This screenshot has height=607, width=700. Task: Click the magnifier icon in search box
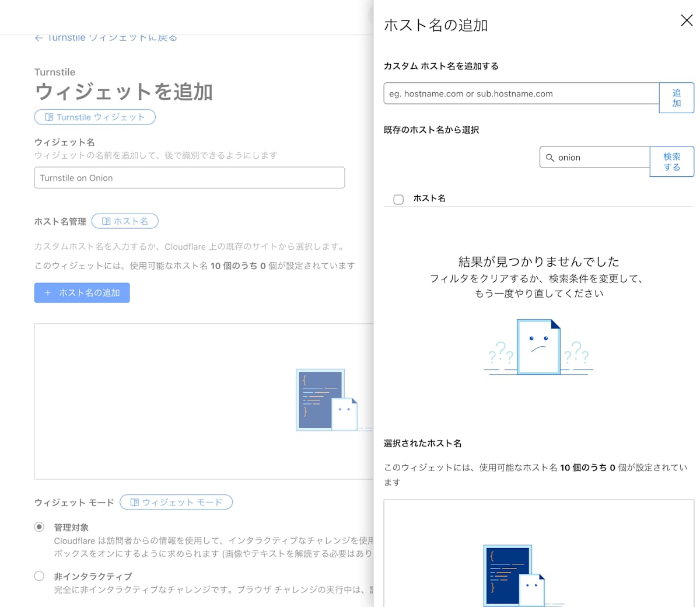549,158
